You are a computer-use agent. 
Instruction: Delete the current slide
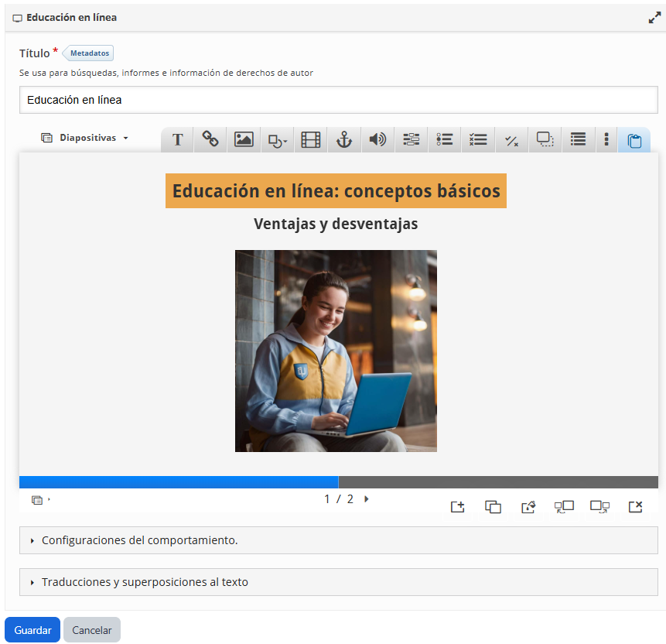[x=635, y=507]
